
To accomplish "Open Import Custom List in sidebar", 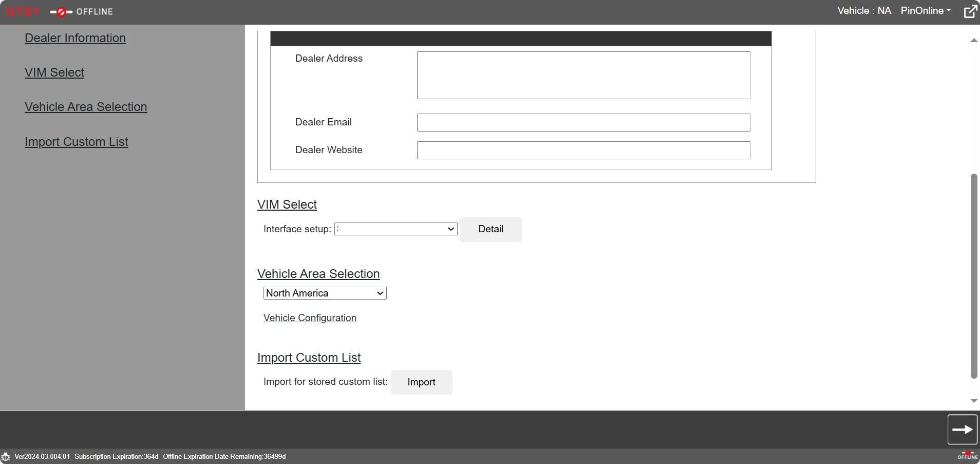I will pos(77,142).
